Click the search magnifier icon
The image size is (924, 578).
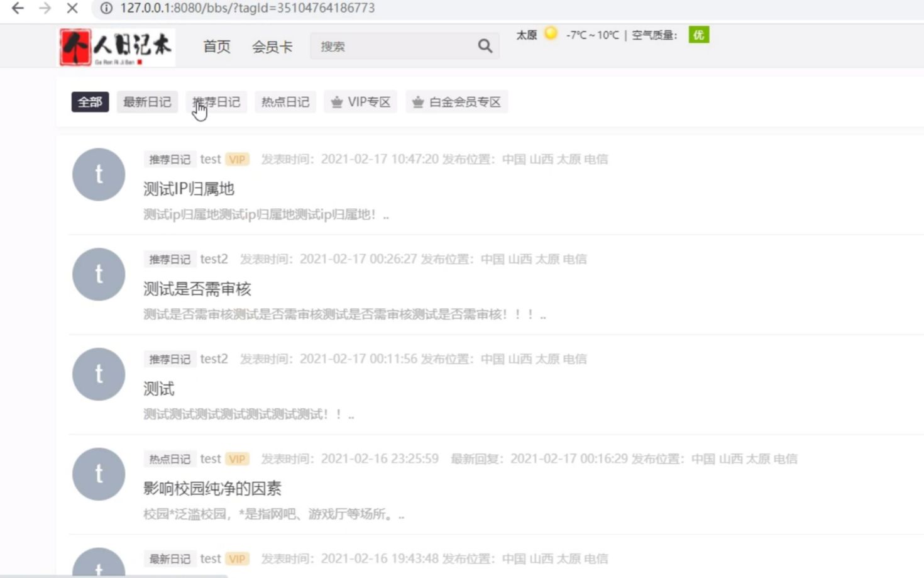(x=485, y=46)
